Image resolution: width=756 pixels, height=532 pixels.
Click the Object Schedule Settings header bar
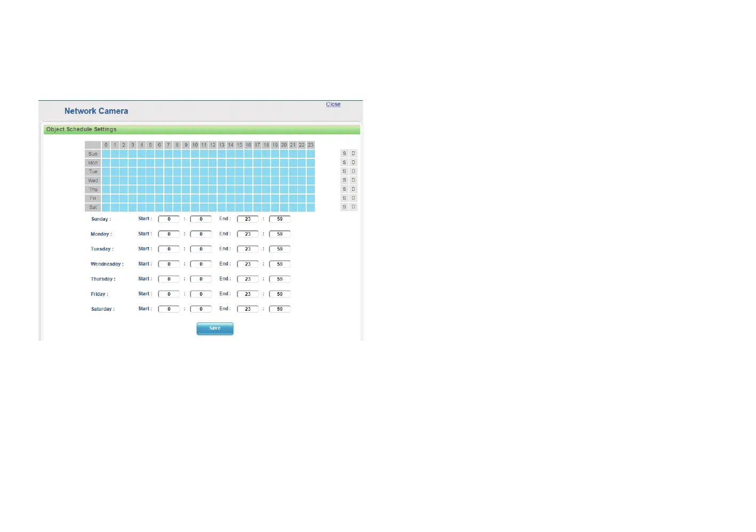pos(202,130)
